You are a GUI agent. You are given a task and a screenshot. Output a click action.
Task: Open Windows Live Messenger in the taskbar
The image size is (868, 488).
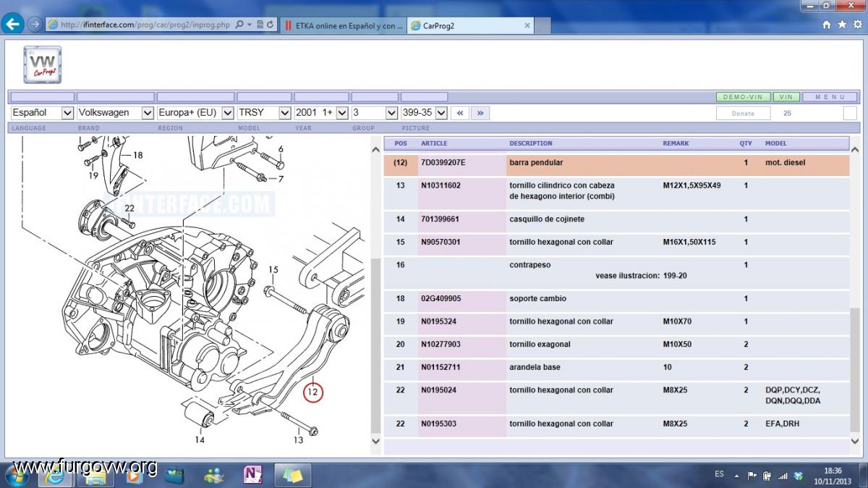(214, 476)
